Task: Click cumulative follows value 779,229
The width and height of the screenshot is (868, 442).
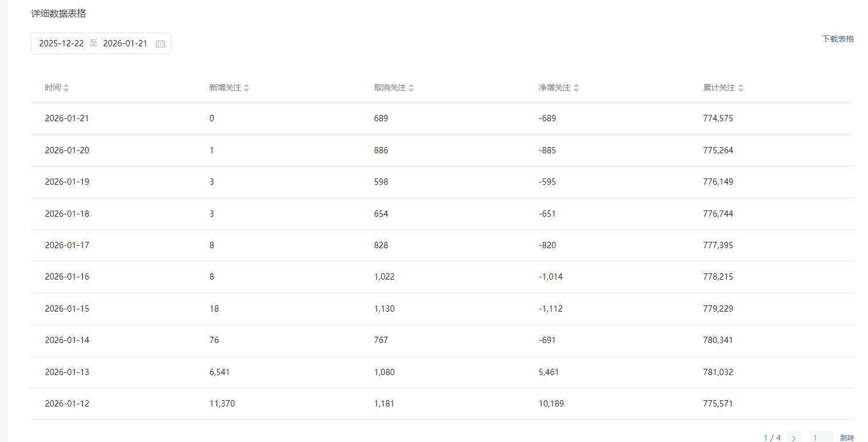Action: pyautogui.click(x=718, y=309)
